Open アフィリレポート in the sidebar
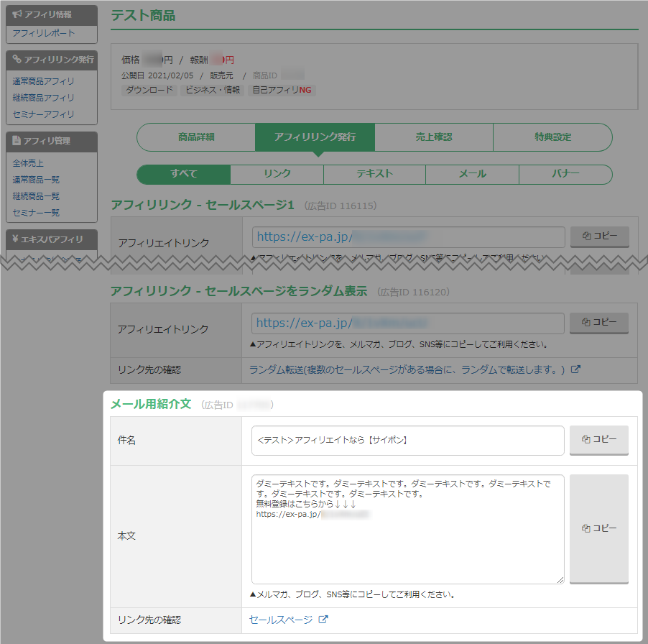The image size is (648, 644). pyautogui.click(x=44, y=33)
